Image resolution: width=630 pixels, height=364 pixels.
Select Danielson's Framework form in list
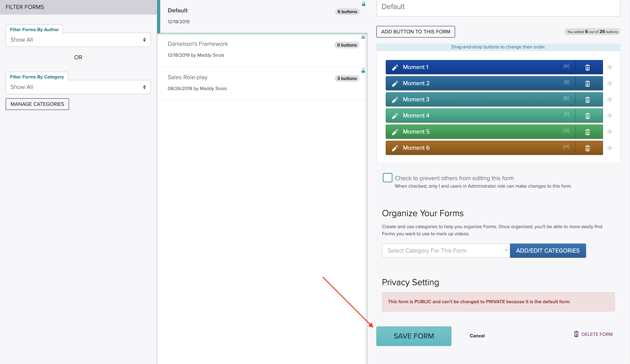[x=262, y=50]
